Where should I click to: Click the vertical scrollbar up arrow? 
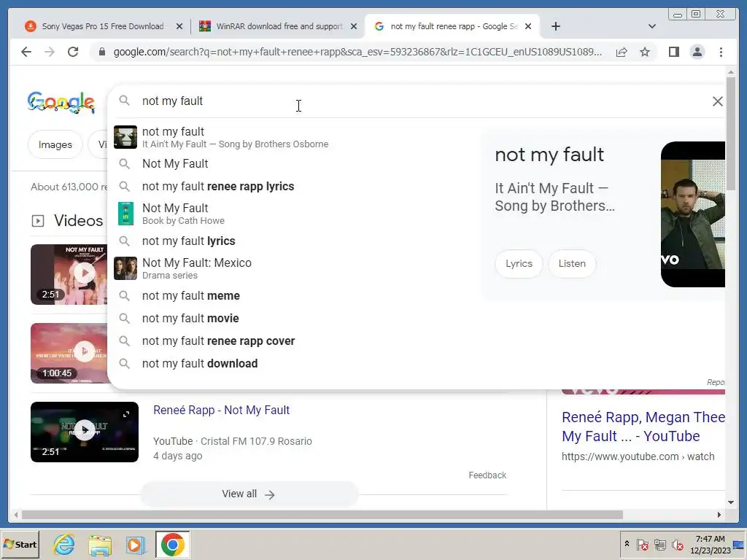coord(731,72)
